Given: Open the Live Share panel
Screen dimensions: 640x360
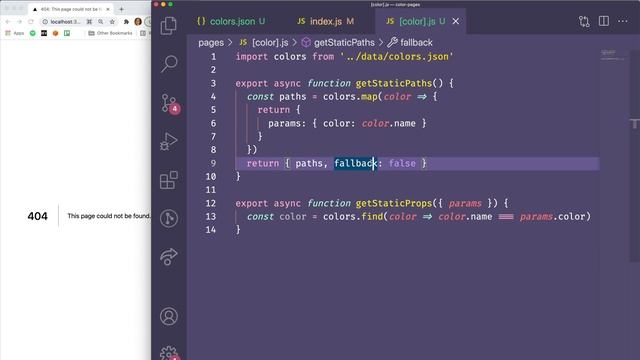Looking at the screenshot, I should point(169,257).
